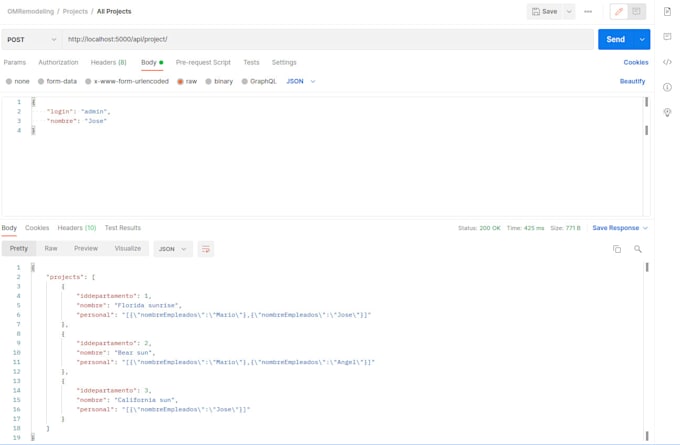The image size is (680, 445).
Task: Select the Pretty response view
Action: click(19, 249)
